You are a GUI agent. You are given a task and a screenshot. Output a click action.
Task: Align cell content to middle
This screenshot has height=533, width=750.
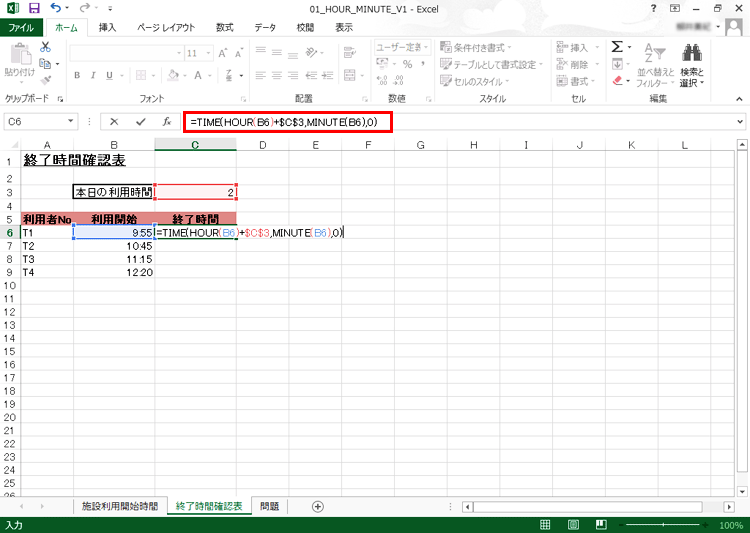(277, 53)
